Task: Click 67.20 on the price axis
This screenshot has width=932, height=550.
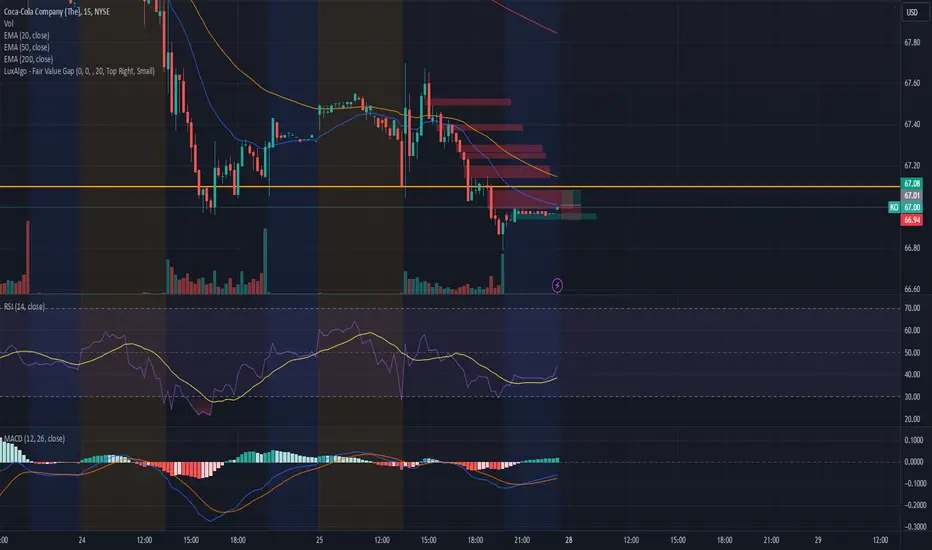Action: tap(912, 165)
